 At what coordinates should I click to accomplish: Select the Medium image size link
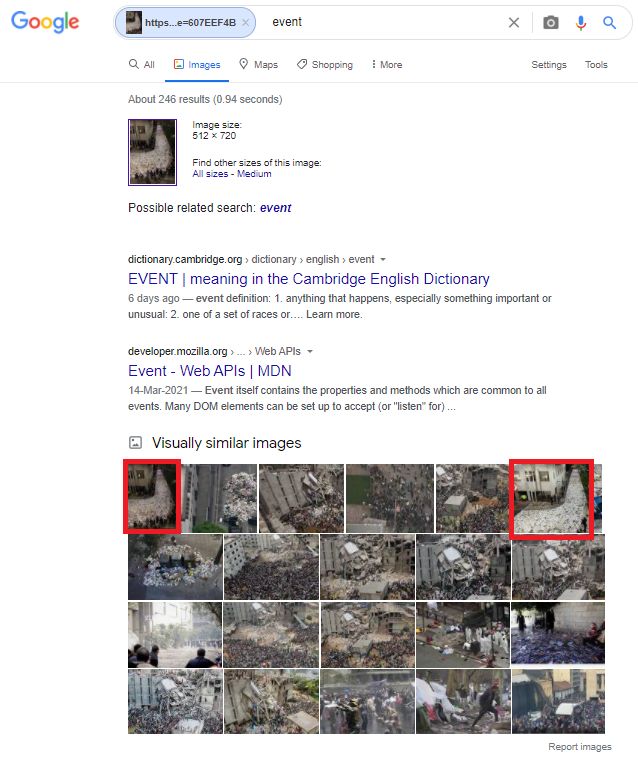pyautogui.click(x=254, y=174)
